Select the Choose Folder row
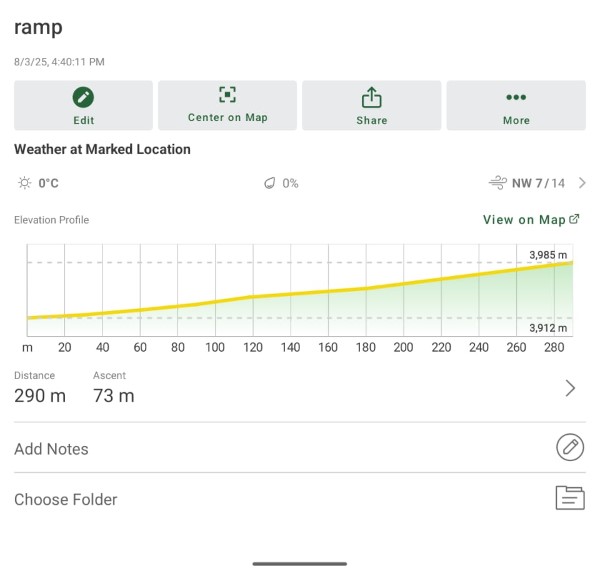The width and height of the screenshot is (600, 571). [280, 499]
